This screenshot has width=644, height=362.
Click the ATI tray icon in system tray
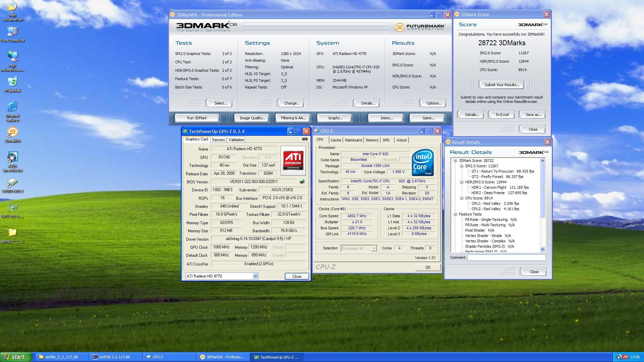[x=625, y=357]
